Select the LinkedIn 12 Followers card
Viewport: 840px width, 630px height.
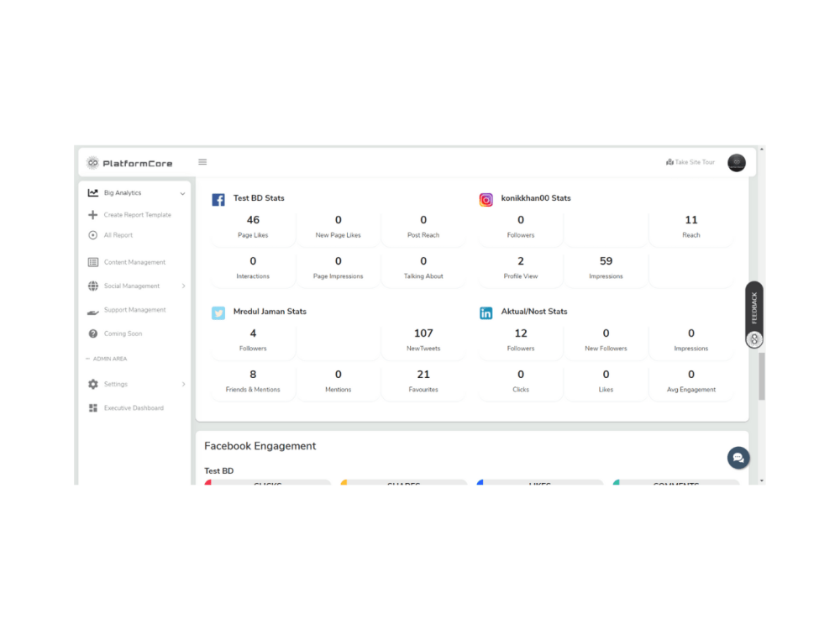point(521,341)
